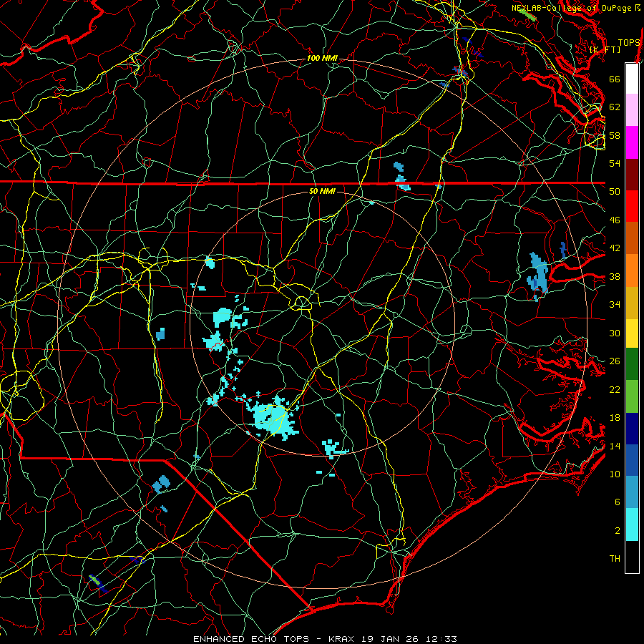The height and width of the screenshot is (644, 644).
Task: Click the "38" legend value
Action: point(615,276)
